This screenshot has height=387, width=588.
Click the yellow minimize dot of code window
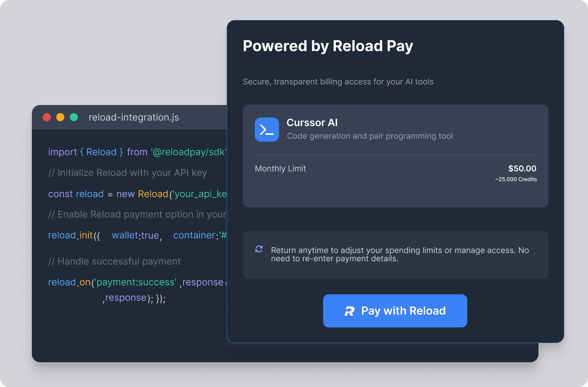tap(60, 117)
